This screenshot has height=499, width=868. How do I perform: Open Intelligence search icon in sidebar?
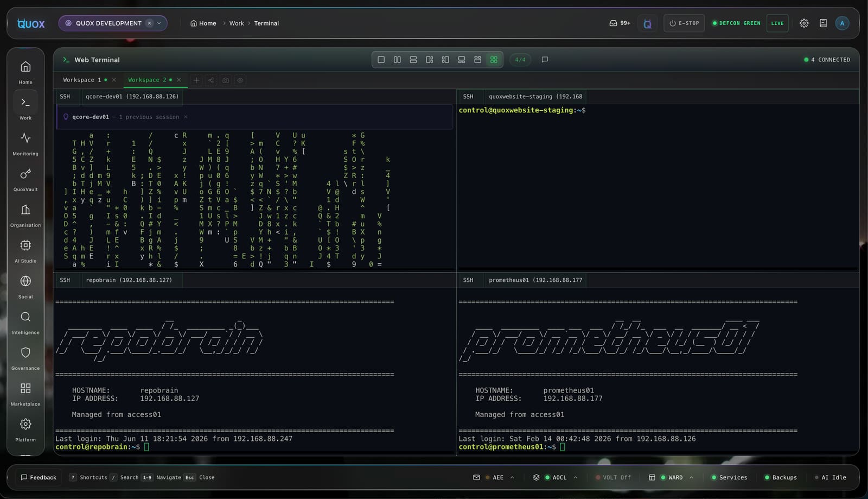point(25,323)
